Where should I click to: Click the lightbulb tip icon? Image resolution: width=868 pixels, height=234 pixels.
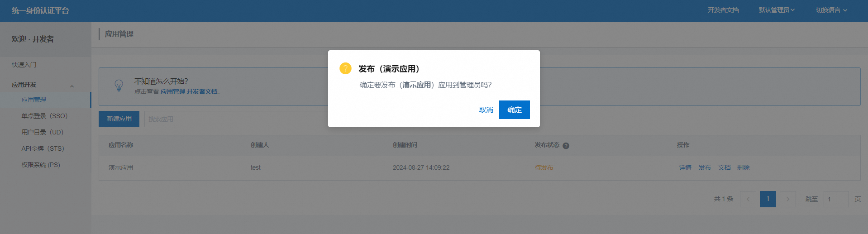click(x=119, y=85)
